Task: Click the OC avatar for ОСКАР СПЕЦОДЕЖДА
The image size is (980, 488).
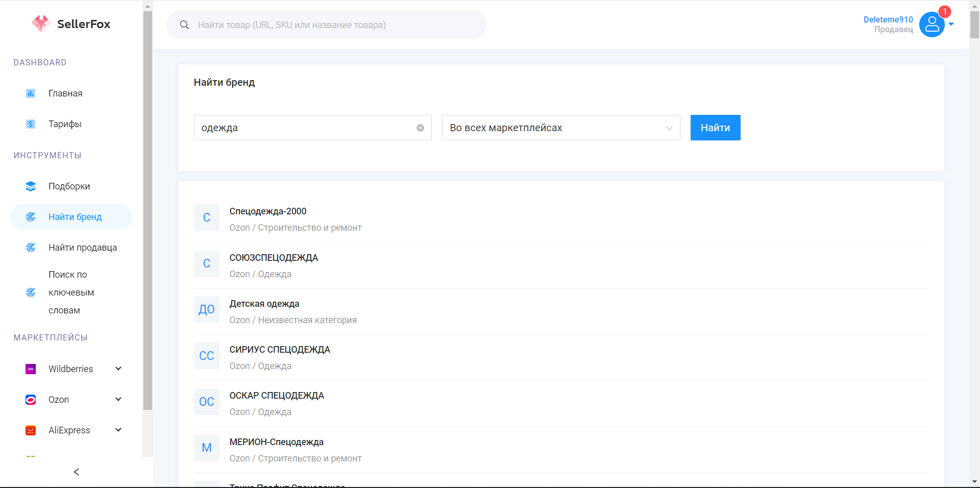Action: click(207, 402)
